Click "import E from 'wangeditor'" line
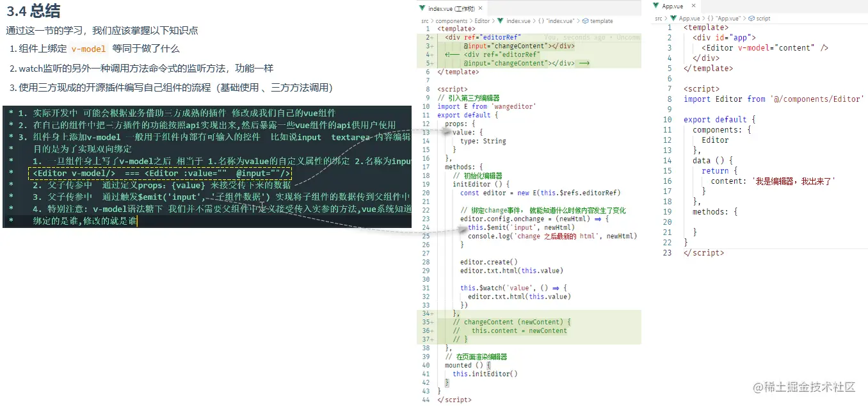Viewport: 868px width, 406px height. (x=486, y=106)
